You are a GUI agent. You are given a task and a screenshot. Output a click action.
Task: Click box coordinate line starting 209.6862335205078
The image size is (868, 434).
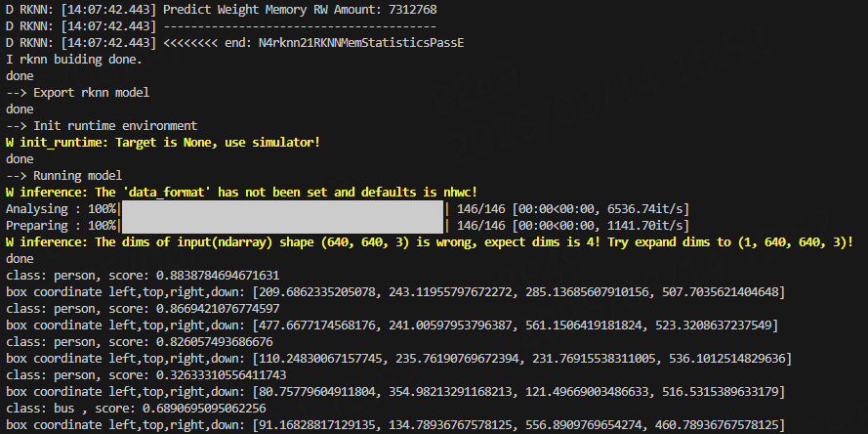[x=395, y=292]
